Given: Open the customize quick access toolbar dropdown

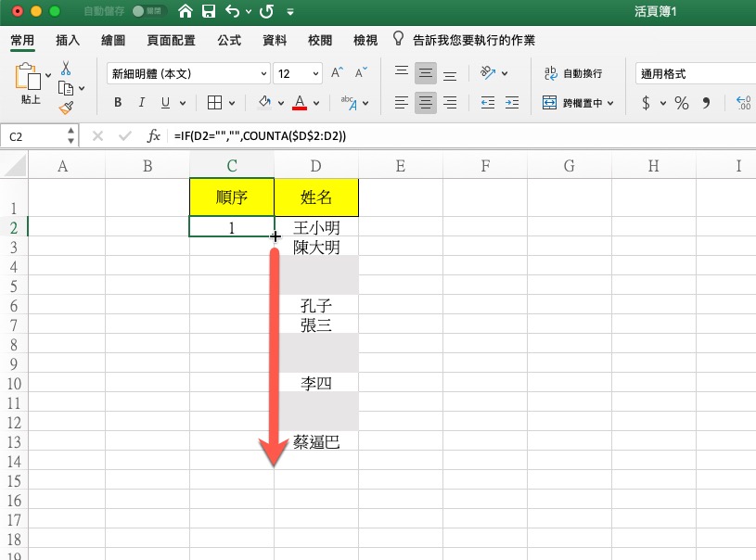Looking at the screenshot, I should 290,11.
